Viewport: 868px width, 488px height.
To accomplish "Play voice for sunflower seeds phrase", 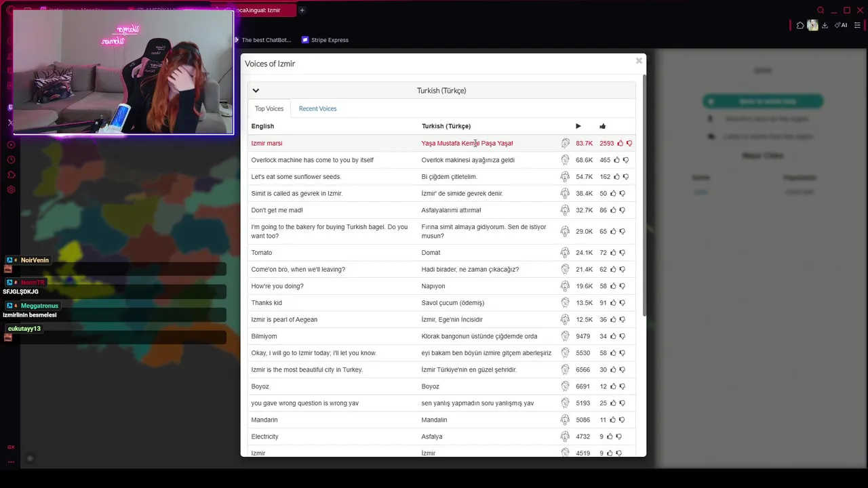I will pos(565,177).
